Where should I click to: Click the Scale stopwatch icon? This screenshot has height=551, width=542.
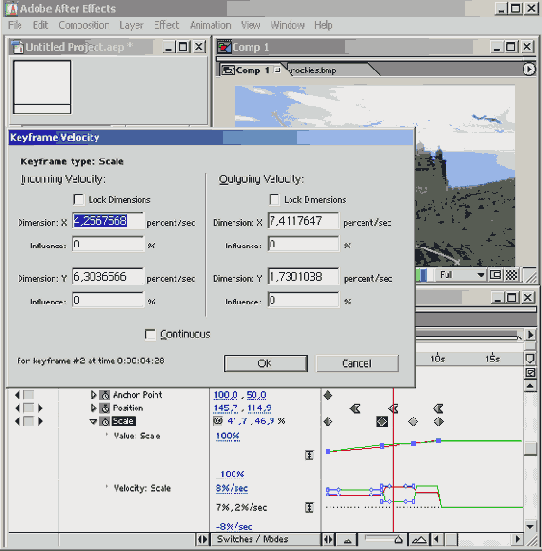click(x=105, y=421)
